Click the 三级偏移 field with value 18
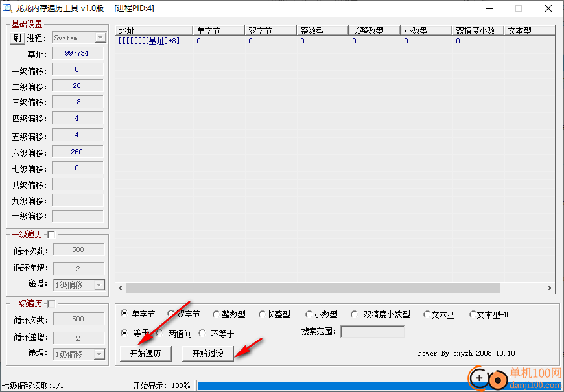The image size is (564, 392). click(x=77, y=102)
